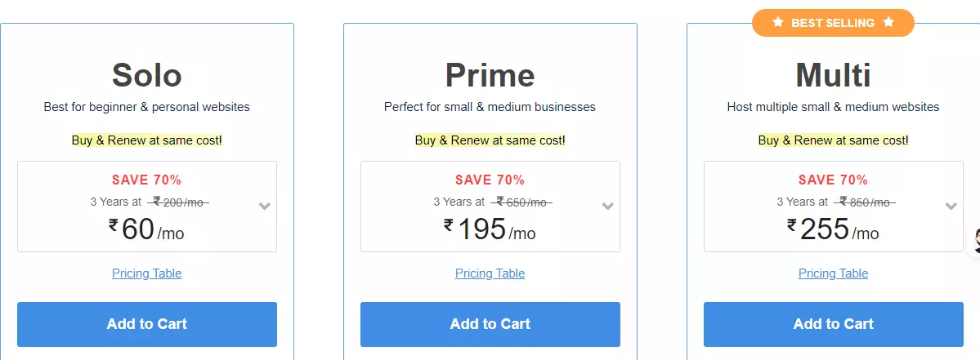
Task: Click the right star in Best Selling badge
Action: [x=888, y=23]
